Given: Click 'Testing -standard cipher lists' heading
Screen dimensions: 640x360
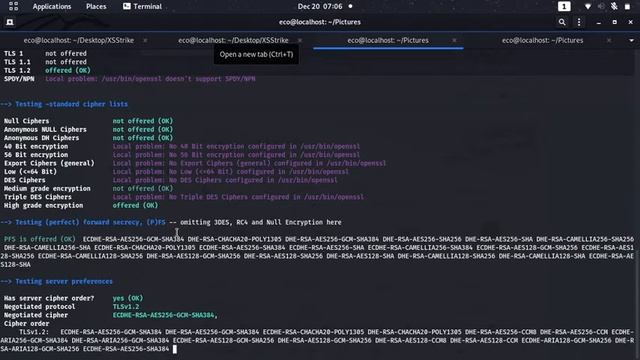Looking at the screenshot, I should (71, 104).
